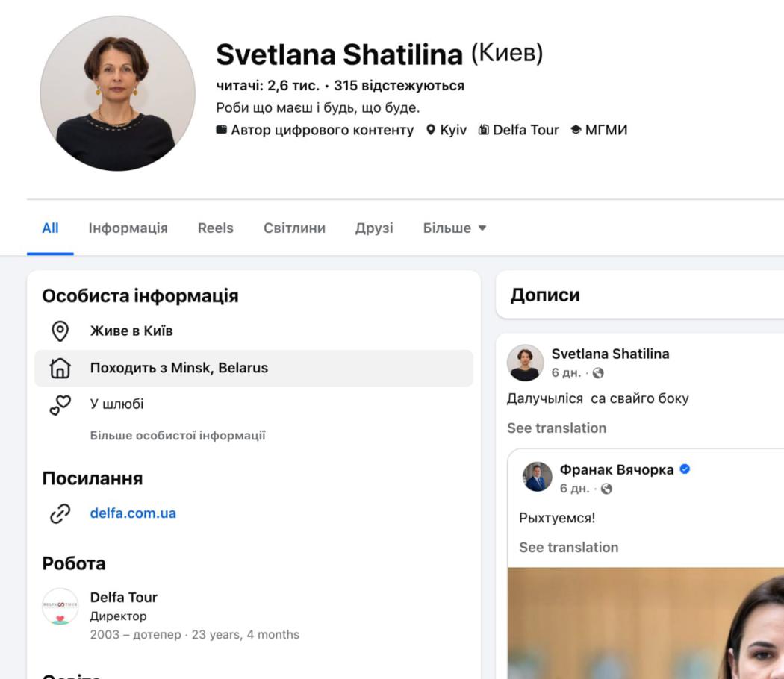Switch to the All tab

click(50, 228)
